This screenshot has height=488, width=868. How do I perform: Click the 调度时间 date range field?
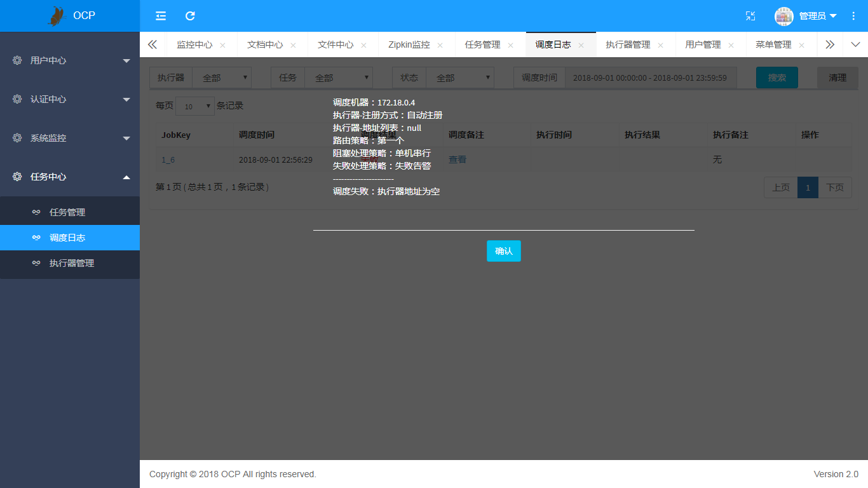[x=651, y=78]
